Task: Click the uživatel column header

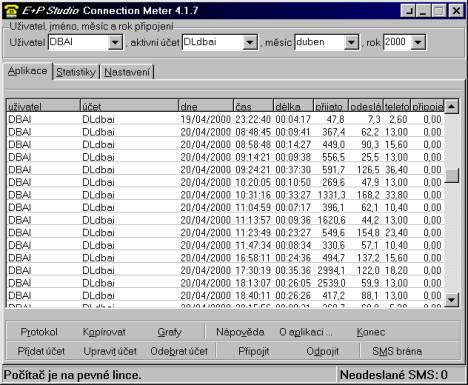Action: coord(43,106)
